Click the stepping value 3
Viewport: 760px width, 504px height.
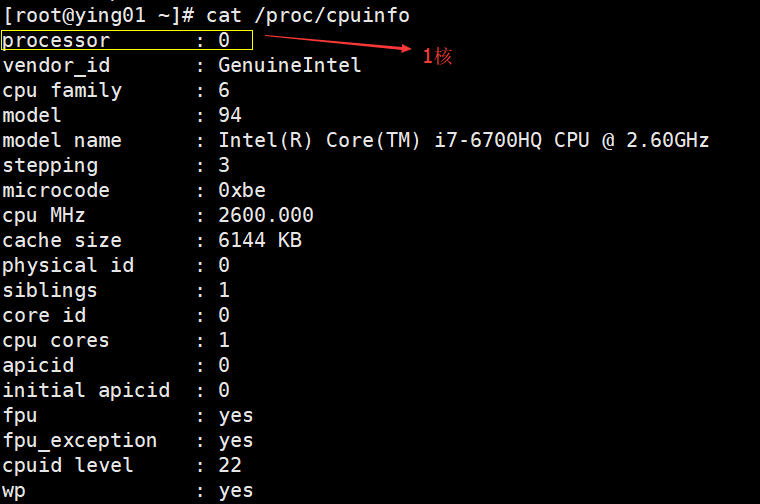pos(224,166)
